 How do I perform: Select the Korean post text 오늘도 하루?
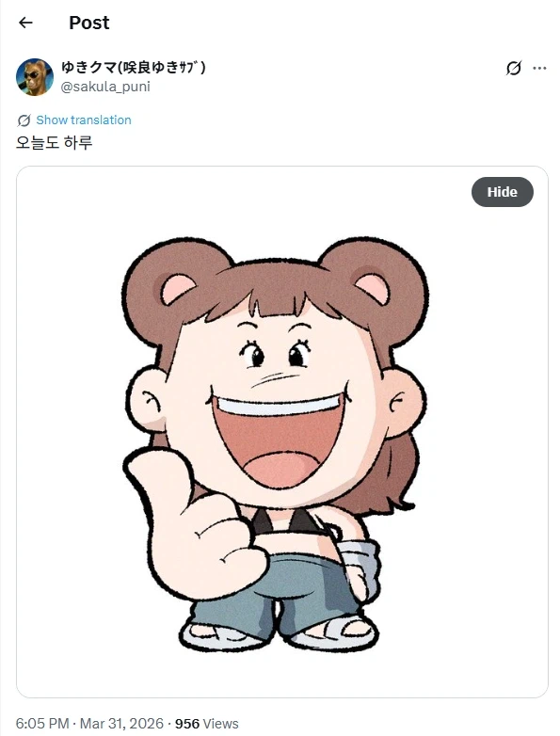(x=54, y=142)
